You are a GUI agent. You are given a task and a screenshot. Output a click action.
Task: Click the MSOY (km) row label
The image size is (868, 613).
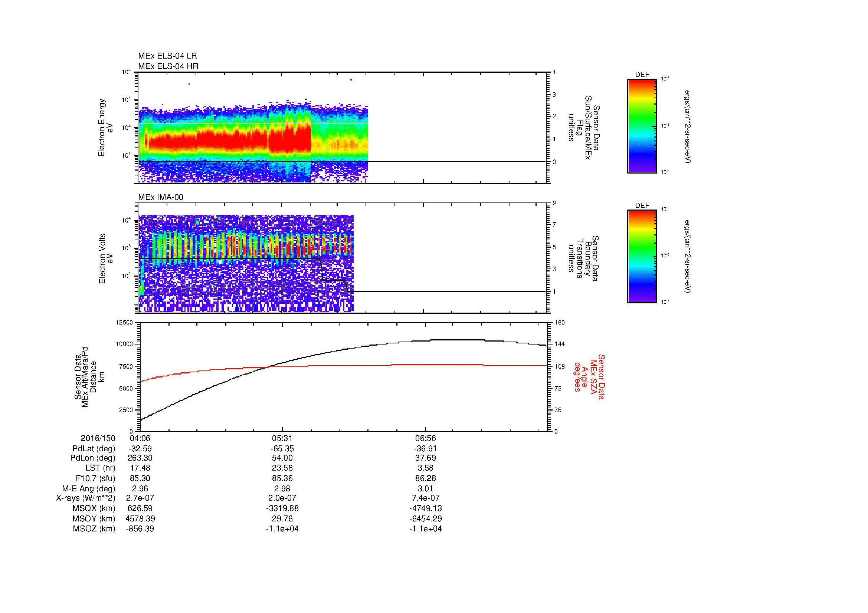(94, 518)
